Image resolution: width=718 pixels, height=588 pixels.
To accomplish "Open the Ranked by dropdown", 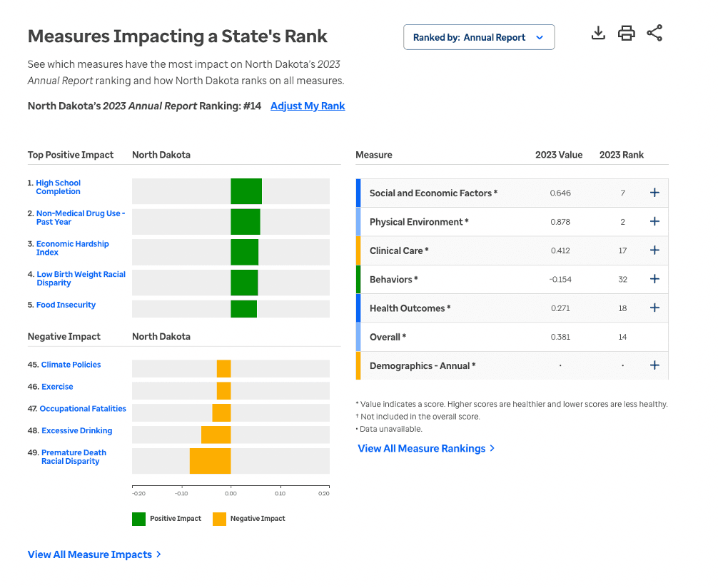I will pyautogui.click(x=479, y=36).
